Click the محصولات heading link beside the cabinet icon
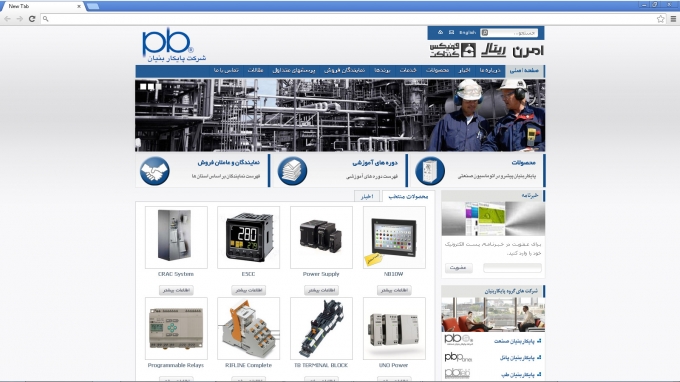The width and height of the screenshot is (680, 382). [x=523, y=163]
